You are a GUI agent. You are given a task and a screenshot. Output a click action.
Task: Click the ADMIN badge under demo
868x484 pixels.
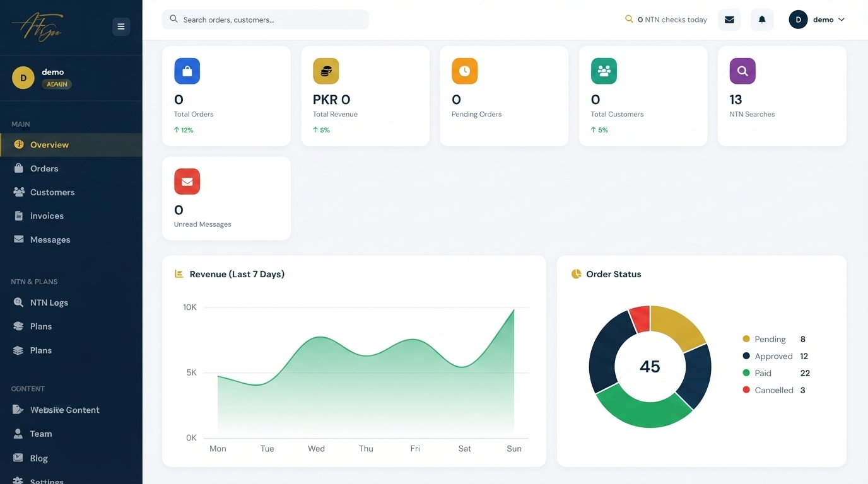57,84
